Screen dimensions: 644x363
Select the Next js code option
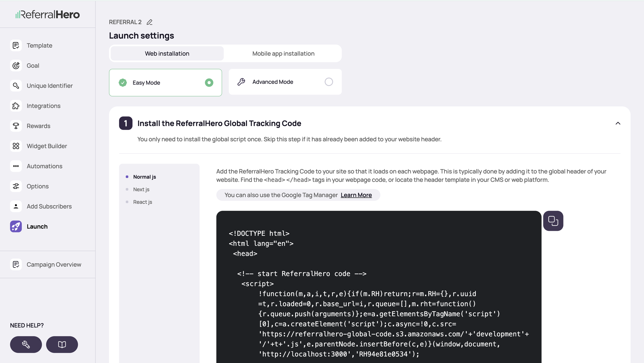click(141, 189)
